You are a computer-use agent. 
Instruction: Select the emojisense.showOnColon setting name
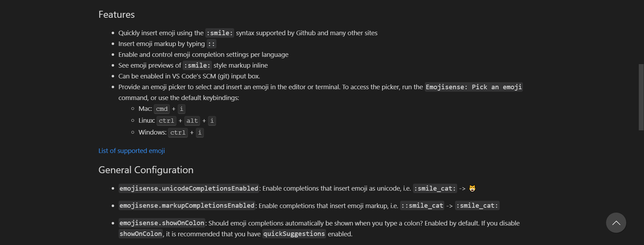[x=162, y=223]
